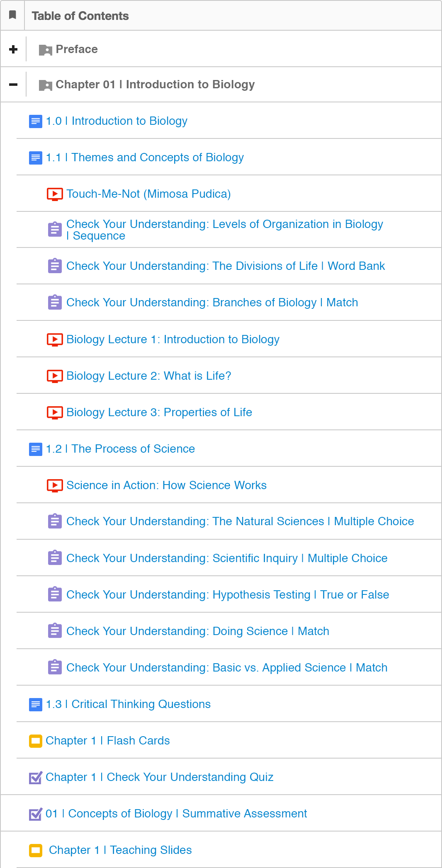The image size is (442, 868).
Task: Select Chapter 01 Introduction to Biology heading
Action: pyautogui.click(x=155, y=85)
